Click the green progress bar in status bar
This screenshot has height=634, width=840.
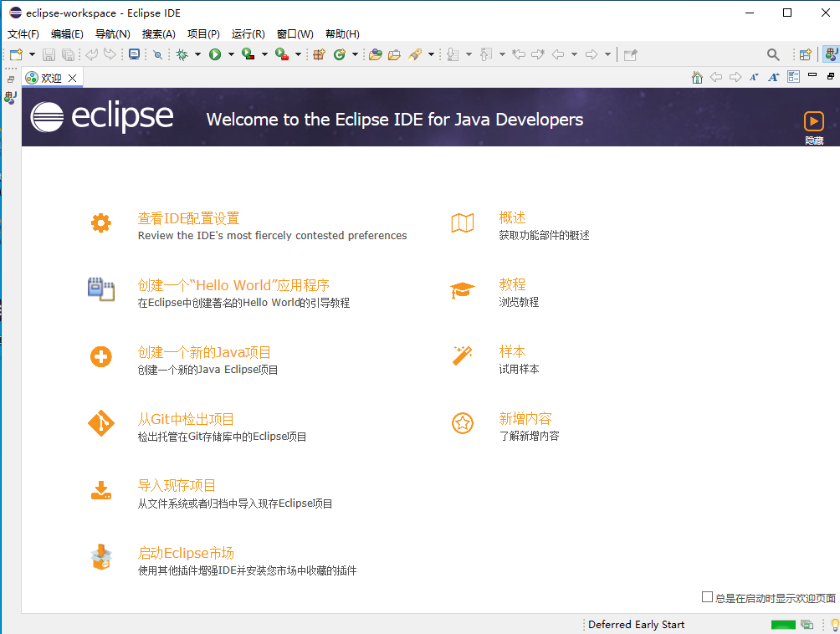pyautogui.click(x=783, y=625)
